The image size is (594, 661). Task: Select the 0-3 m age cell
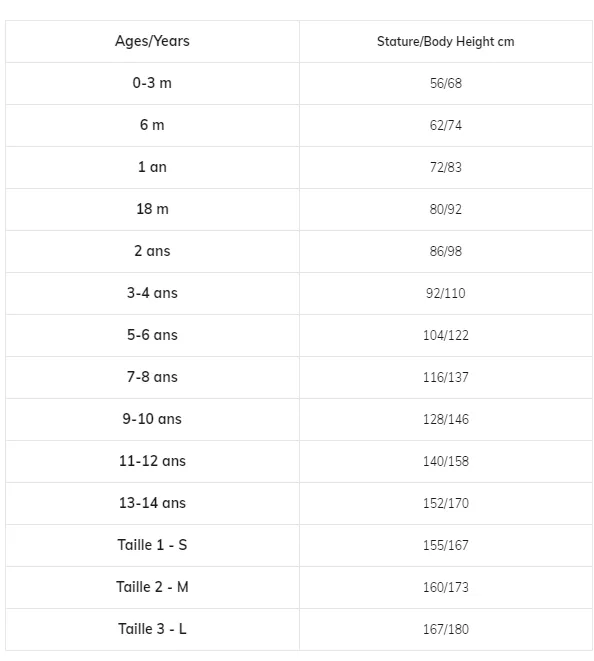click(x=152, y=83)
